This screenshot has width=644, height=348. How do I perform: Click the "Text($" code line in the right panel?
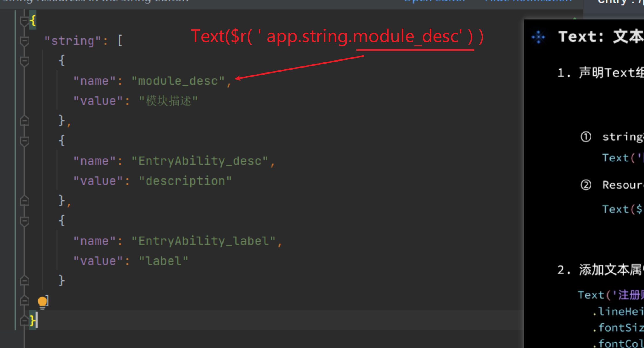[623, 209]
